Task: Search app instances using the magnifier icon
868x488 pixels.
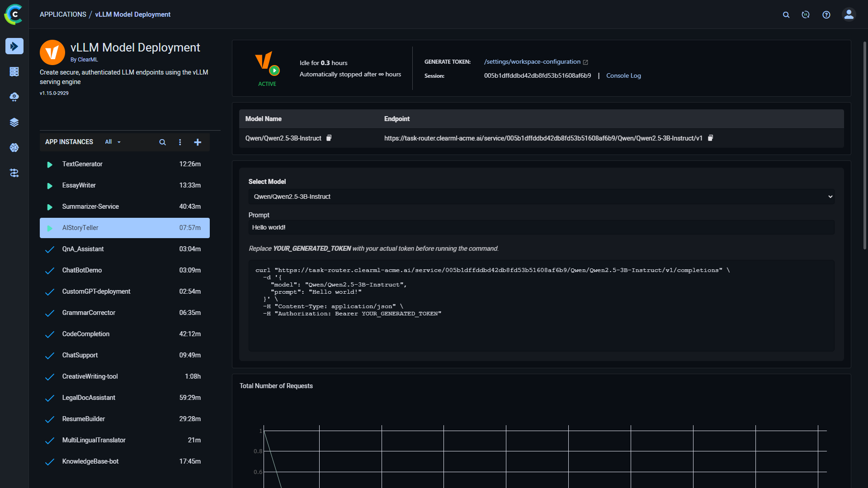Action: coord(162,142)
